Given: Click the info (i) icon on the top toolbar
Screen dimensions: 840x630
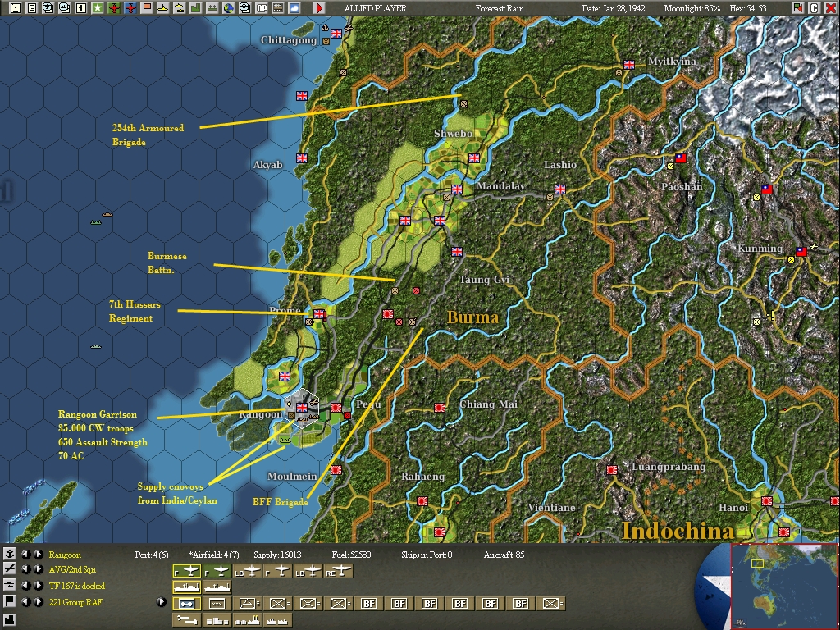Looking at the screenshot, I should [80, 7].
